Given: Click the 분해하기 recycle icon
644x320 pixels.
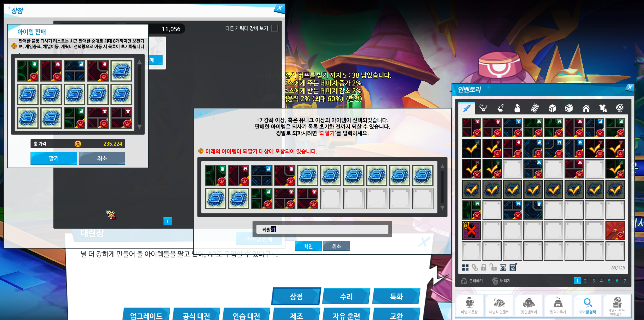Looking at the screenshot, I should point(464,281).
